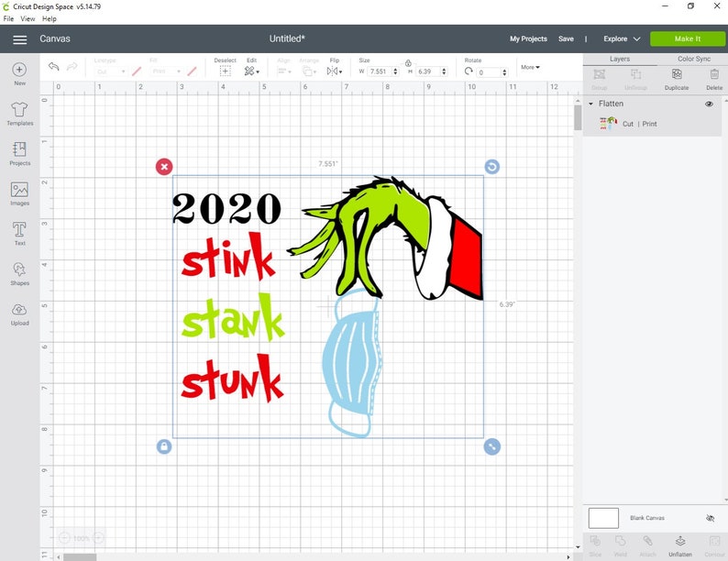Click the rotate handle on selection

tap(492, 167)
